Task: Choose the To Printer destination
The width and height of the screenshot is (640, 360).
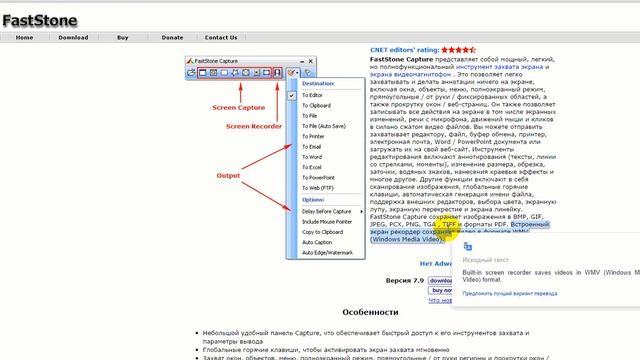Action: 313,136
